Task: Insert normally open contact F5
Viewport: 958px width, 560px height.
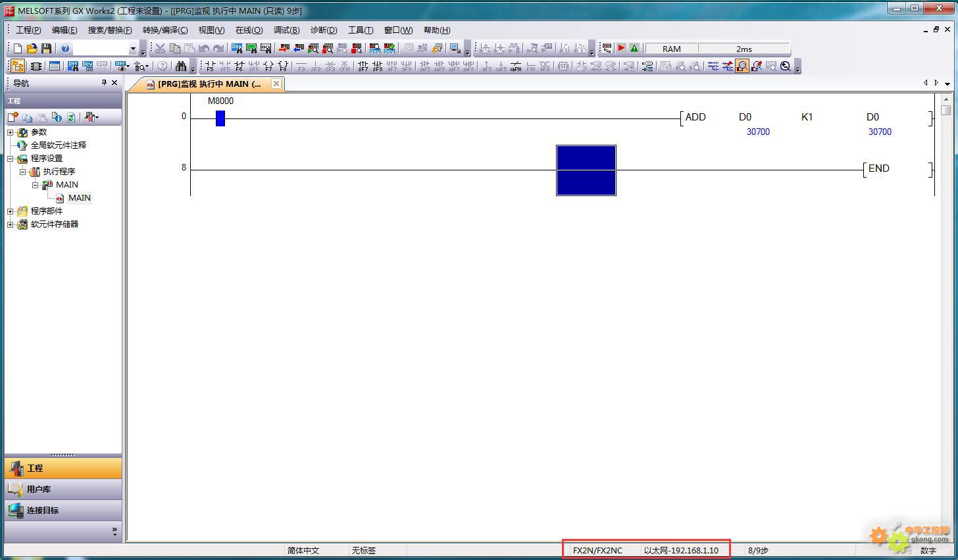Action: tap(210, 66)
